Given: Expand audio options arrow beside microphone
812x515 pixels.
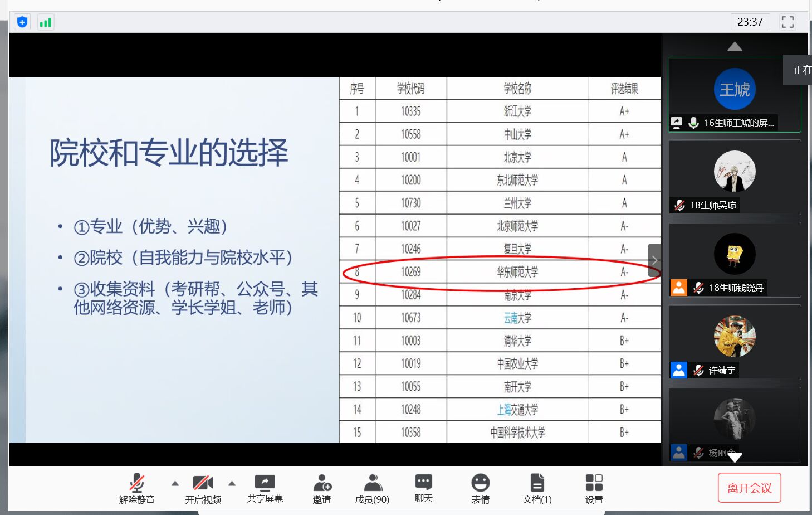Looking at the screenshot, I should [x=175, y=483].
